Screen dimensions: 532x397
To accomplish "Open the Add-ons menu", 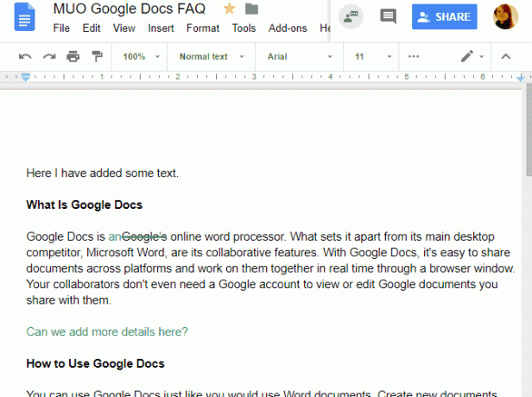I will (x=288, y=28).
